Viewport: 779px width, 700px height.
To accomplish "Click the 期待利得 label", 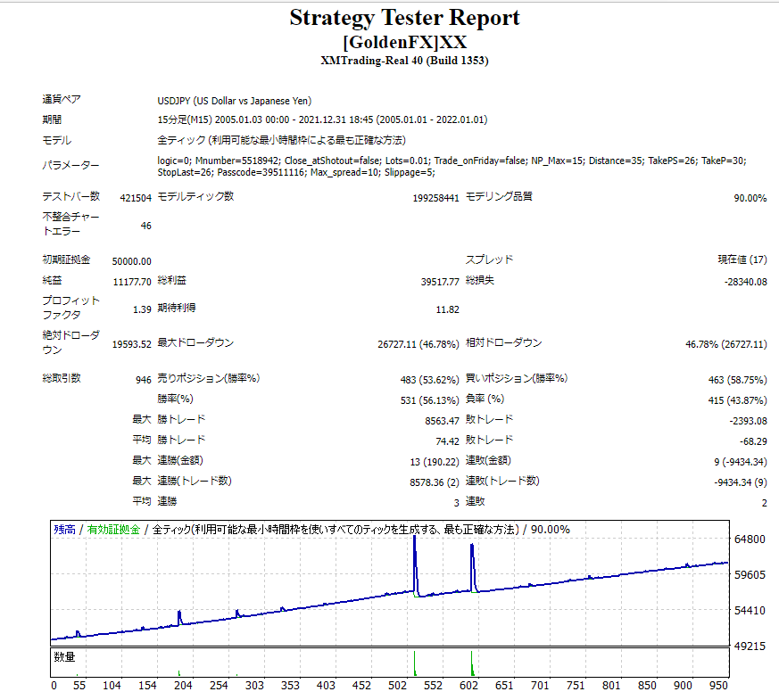I will [x=177, y=308].
